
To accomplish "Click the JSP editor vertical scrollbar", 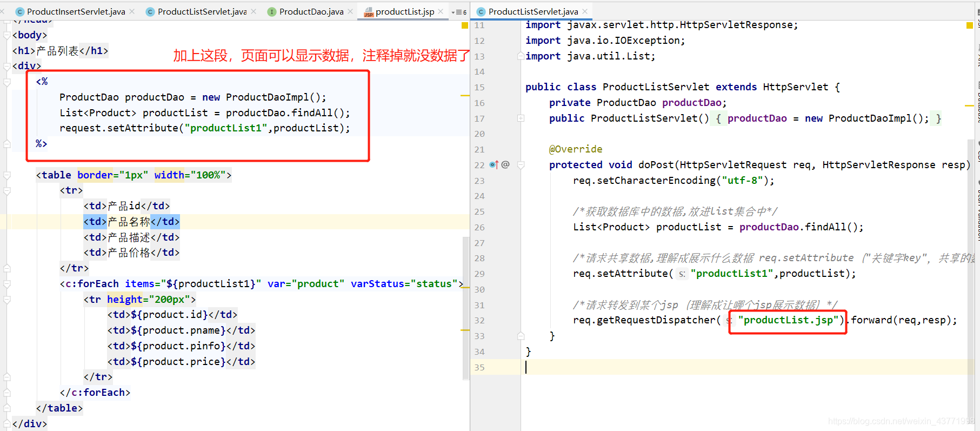I will [466, 308].
